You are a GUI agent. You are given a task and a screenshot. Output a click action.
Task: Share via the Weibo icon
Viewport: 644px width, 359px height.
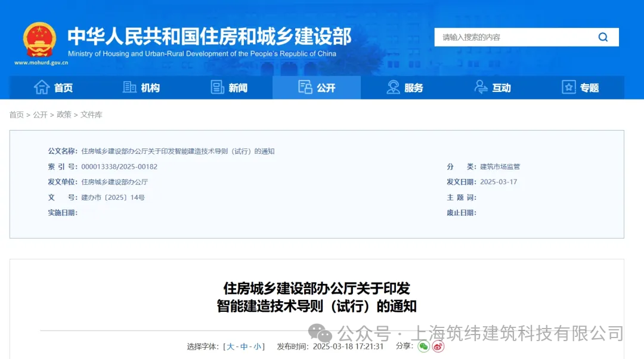pos(438,346)
